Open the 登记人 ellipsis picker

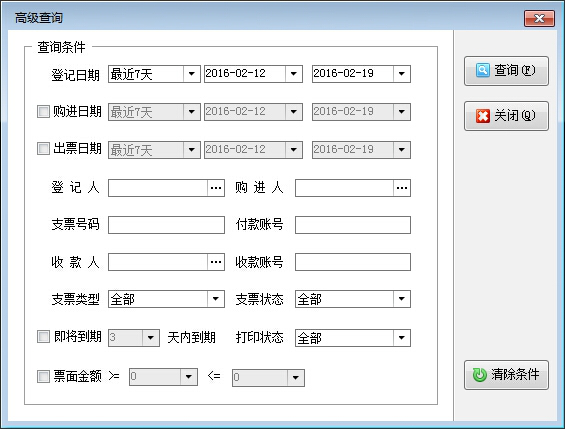(216, 188)
